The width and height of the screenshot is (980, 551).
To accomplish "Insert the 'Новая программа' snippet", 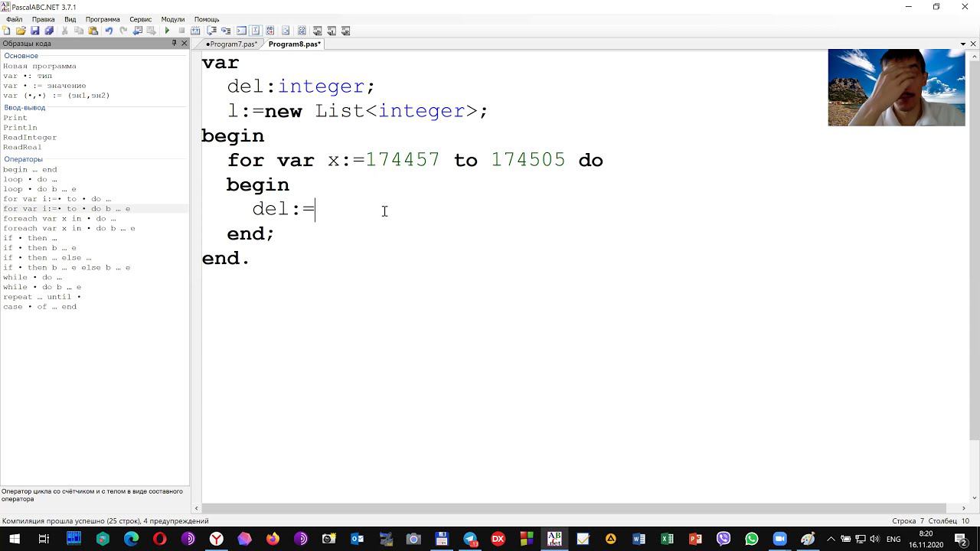I will 40,66.
